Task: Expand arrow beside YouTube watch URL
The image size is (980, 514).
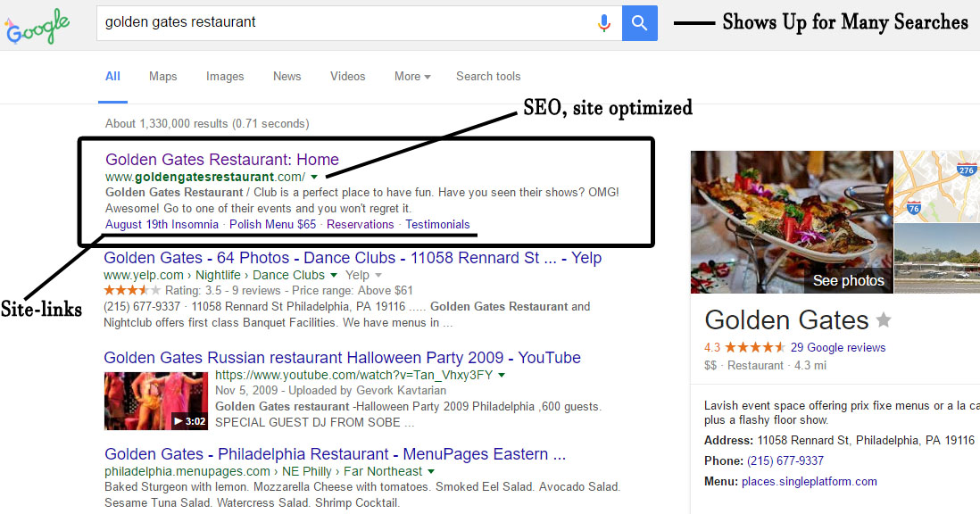Action: tap(502, 376)
